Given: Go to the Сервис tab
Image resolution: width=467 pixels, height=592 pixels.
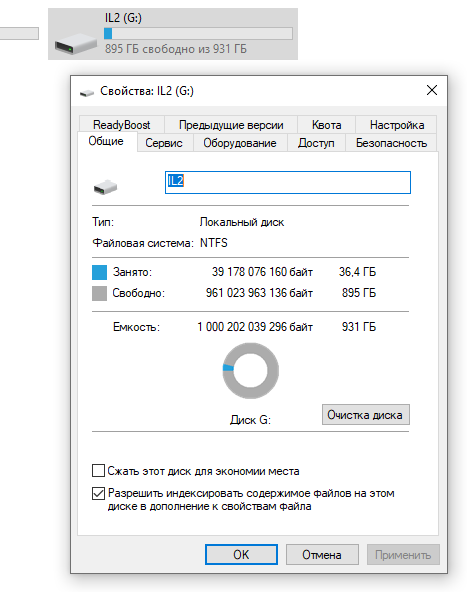Looking at the screenshot, I should tap(164, 143).
